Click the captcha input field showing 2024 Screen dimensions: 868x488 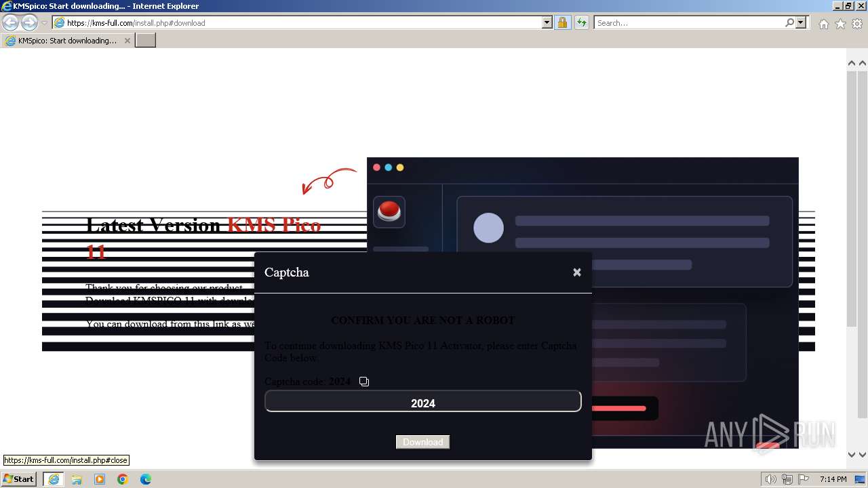423,401
